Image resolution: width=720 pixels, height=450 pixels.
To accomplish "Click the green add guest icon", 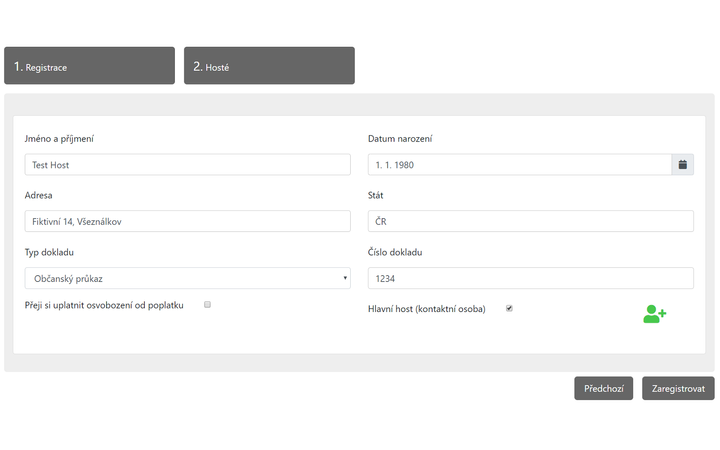I will pyautogui.click(x=654, y=314).
